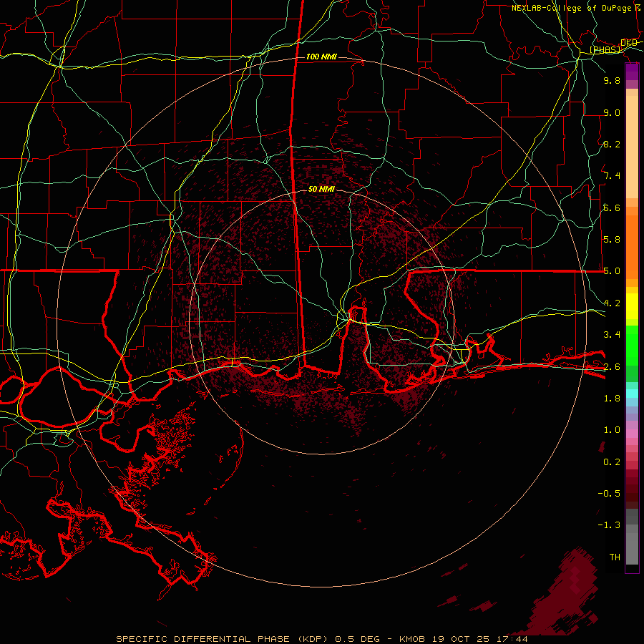
Task: Click the "0.2" color scale value
Action: click(x=612, y=462)
